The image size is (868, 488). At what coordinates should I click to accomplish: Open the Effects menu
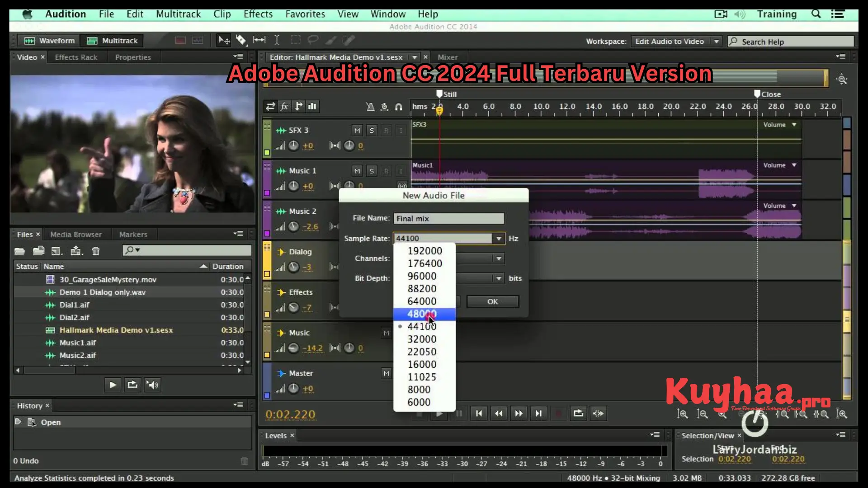pyautogui.click(x=258, y=14)
